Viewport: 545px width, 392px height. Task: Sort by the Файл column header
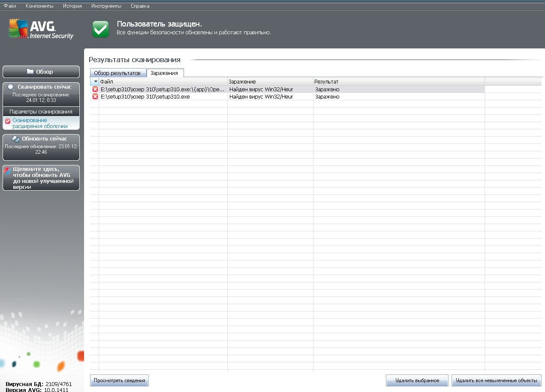(x=163, y=81)
